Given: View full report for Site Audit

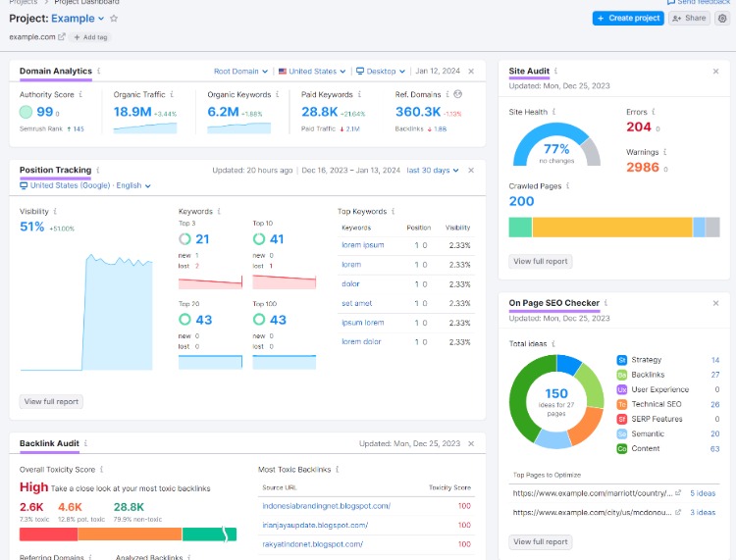Looking at the screenshot, I should coord(541,261).
